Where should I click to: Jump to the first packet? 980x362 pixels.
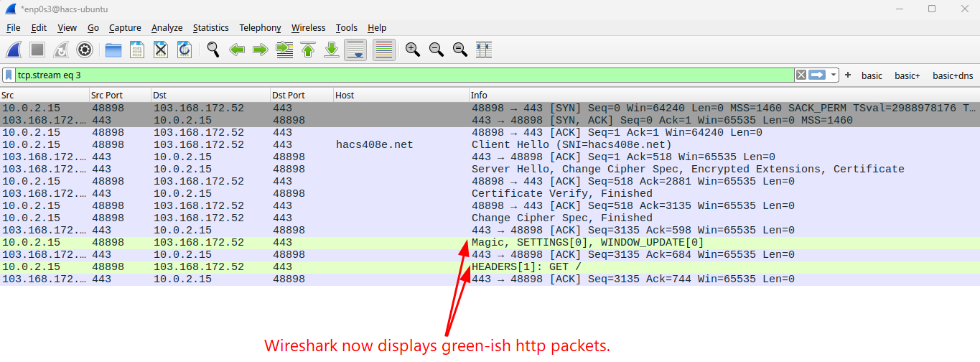308,50
